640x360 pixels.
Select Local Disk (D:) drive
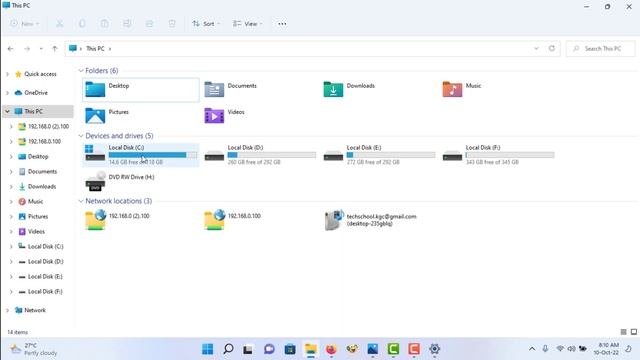pyautogui.click(x=260, y=155)
